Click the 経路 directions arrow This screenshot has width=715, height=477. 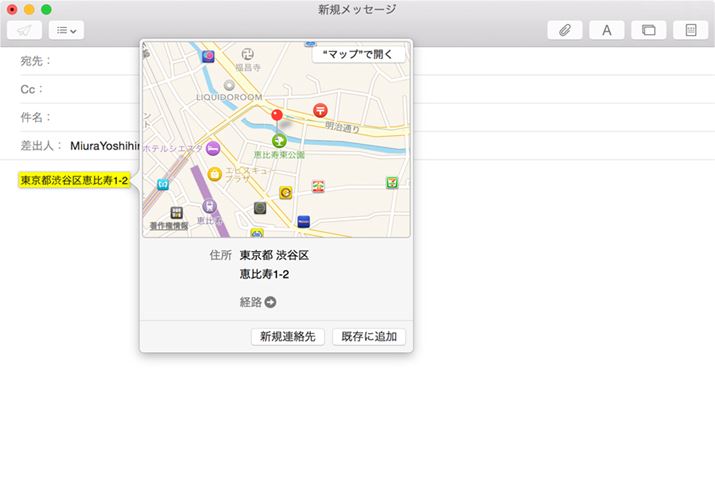coord(270,302)
